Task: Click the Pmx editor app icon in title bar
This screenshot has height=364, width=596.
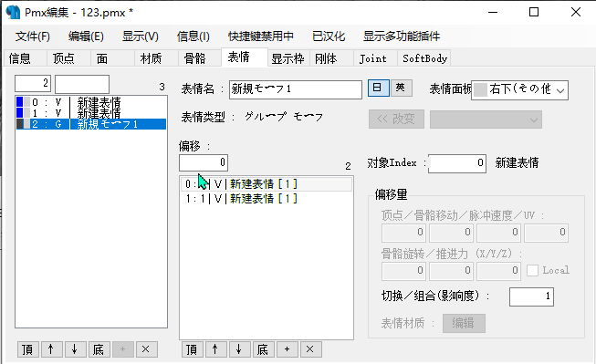Action: pyautogui.click(x=13, y=13)
